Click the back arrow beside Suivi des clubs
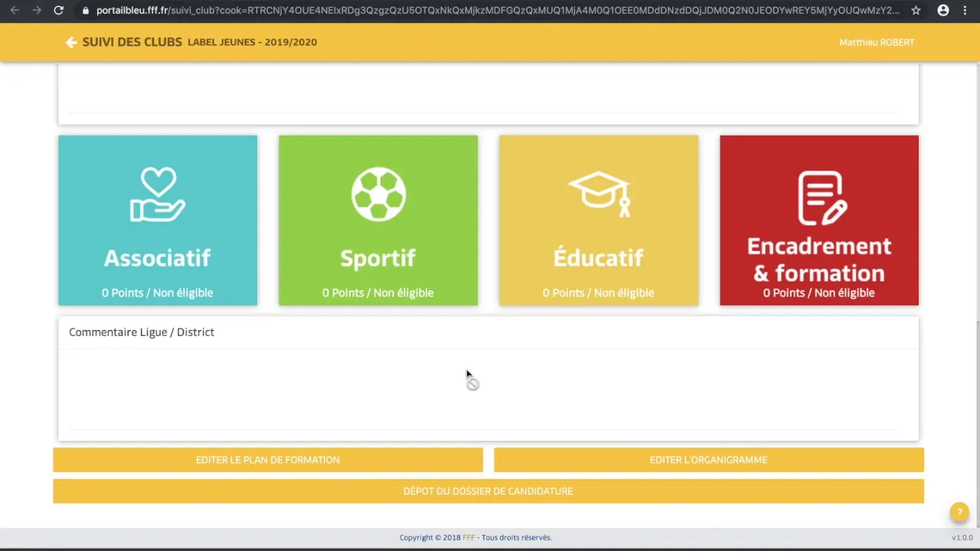This screenshot has height=551, width=980. coord(71,42)
